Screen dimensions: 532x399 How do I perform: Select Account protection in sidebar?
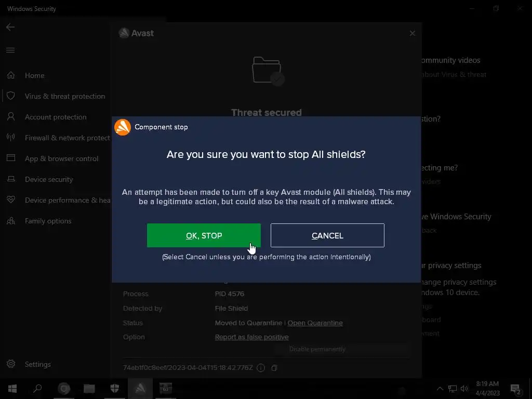coord(56,117)
